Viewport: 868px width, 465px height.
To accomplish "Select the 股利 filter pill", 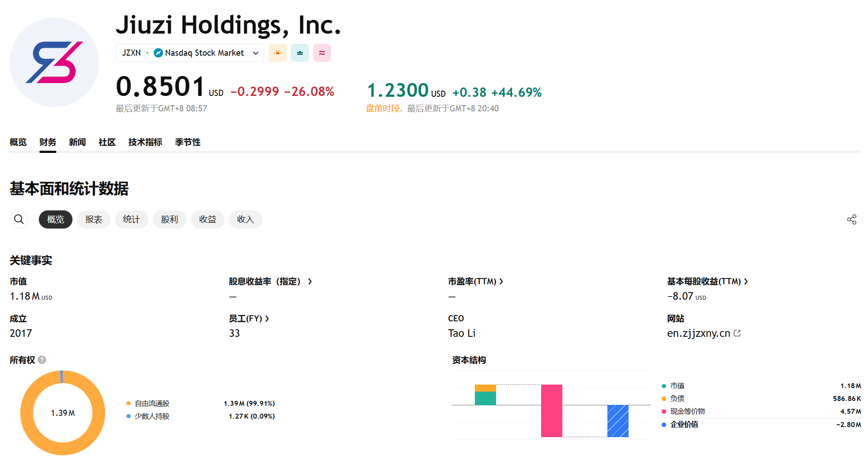I will pos(170,220).
